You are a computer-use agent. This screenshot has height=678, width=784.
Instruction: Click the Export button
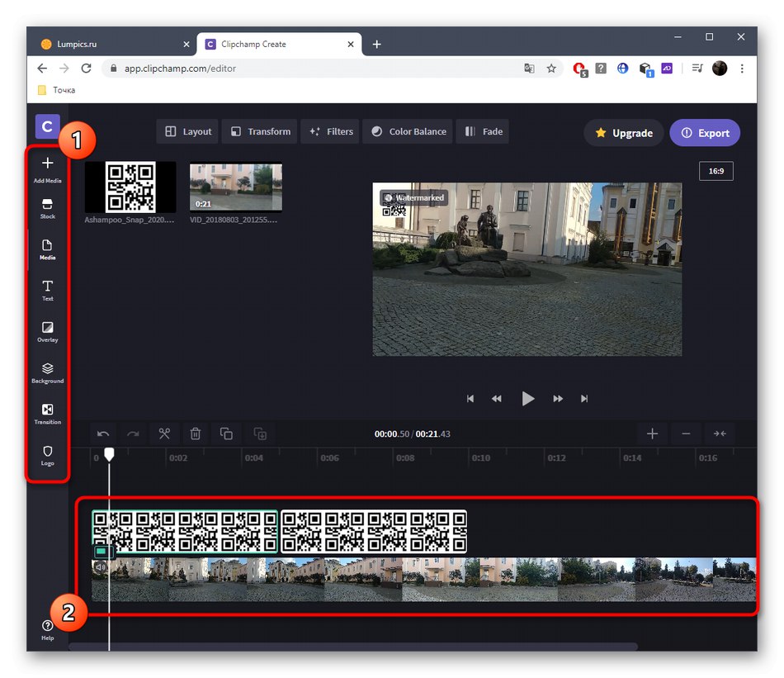pyautogui.click(x=705, y=133)
